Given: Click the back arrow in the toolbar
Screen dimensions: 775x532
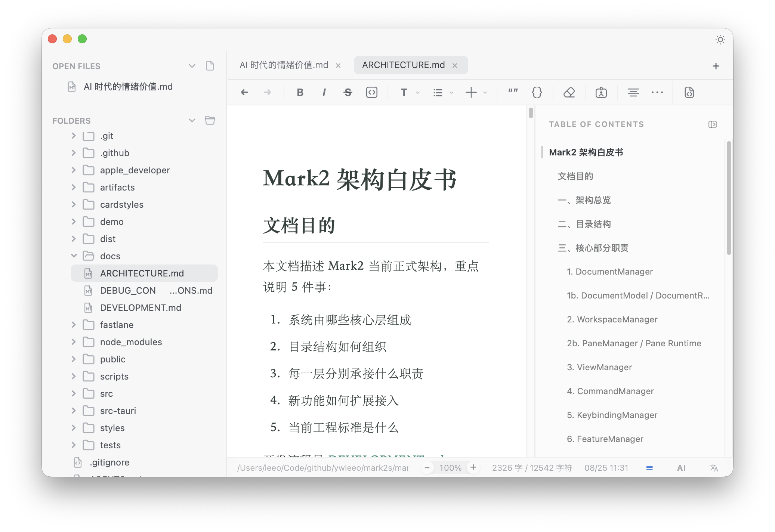Looking at the screenshot, I should [x=244, y=92].
